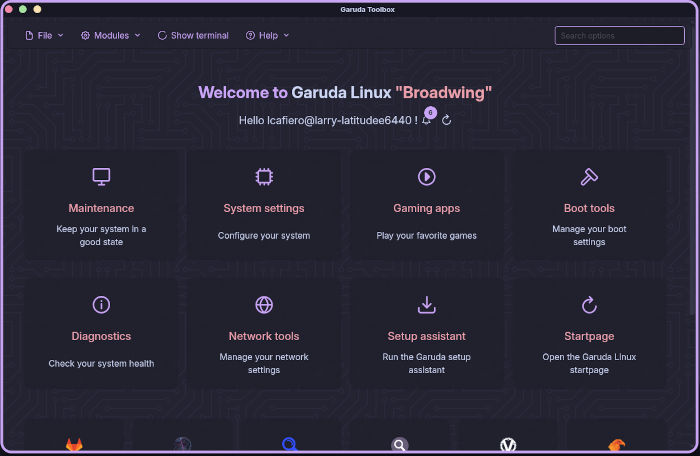This screenshot has width=700, height=456.
Task: Click the white V logo icon
Action: 508,445
